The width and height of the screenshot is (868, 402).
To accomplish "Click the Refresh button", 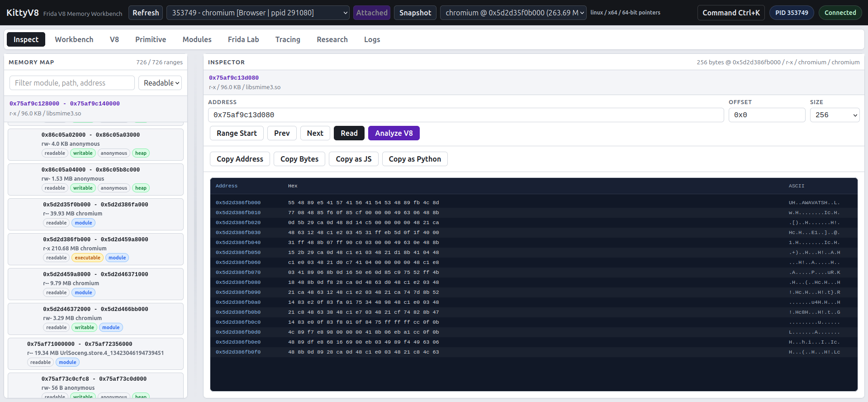I will point(146,13).
